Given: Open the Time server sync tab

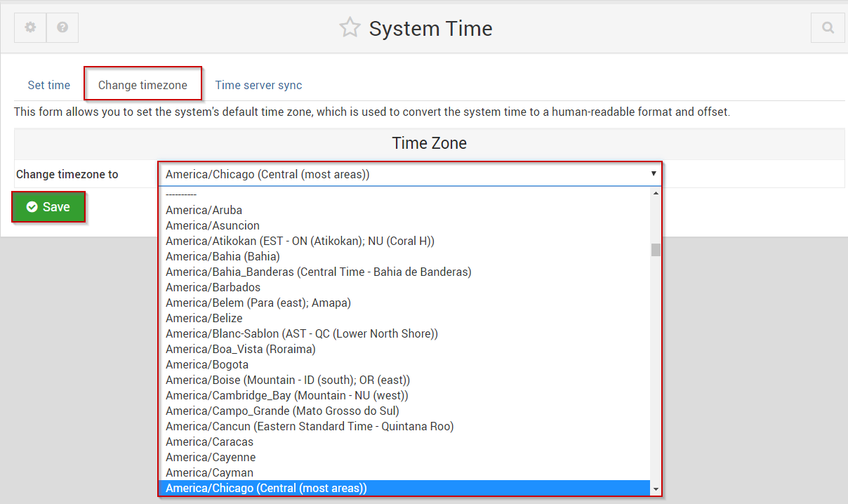Looking at the screenshot, I should click(x=258, y=85).
